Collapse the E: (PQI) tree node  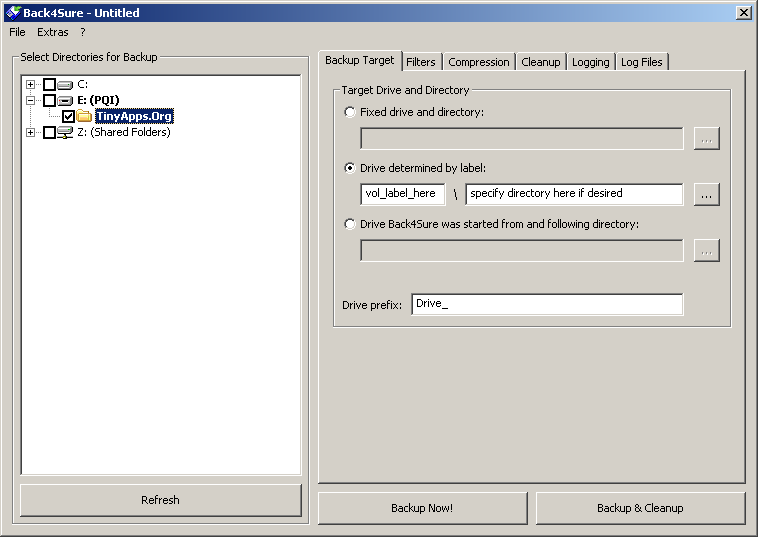pos(31,101)
